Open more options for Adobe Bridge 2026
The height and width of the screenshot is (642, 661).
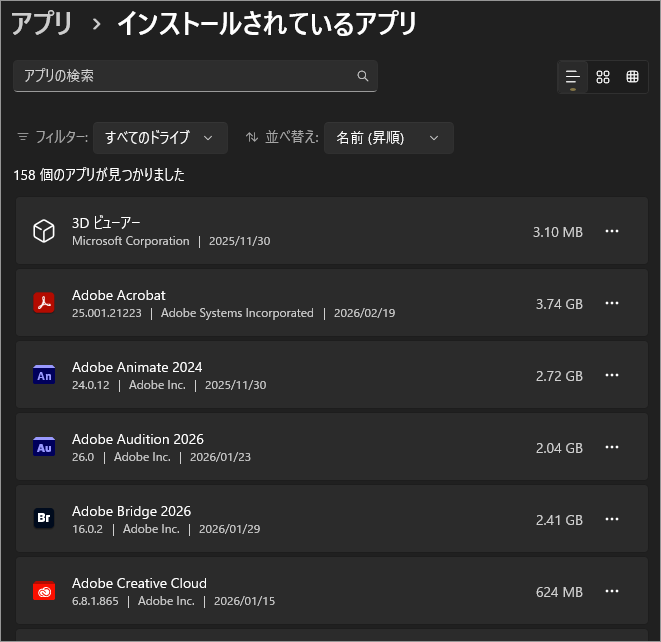(612, 519)
